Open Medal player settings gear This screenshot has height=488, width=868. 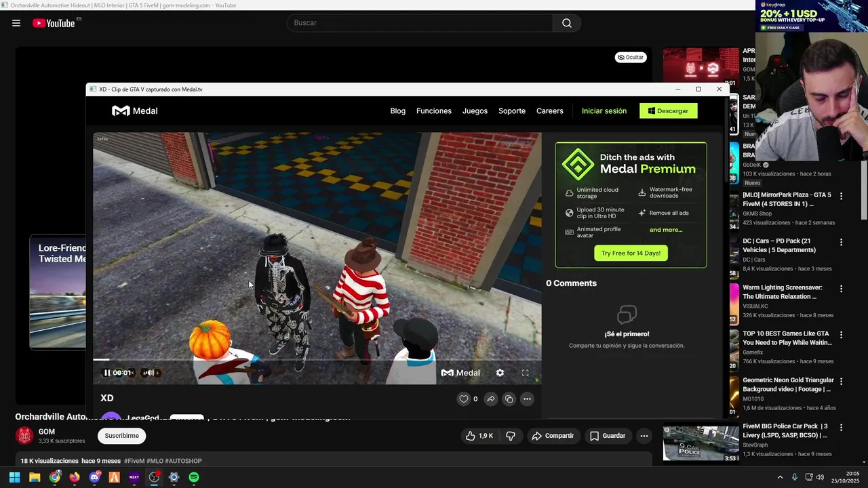coord(500,373)
